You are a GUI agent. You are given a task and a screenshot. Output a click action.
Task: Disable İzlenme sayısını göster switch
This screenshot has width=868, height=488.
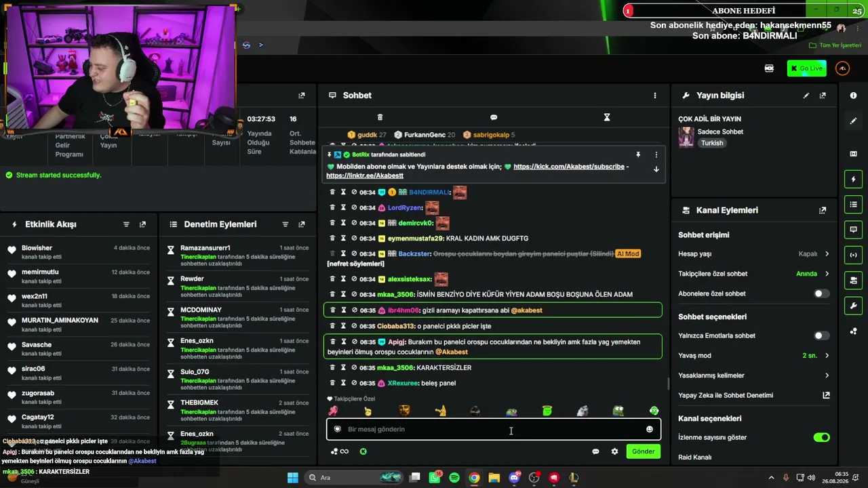point(821,437)
